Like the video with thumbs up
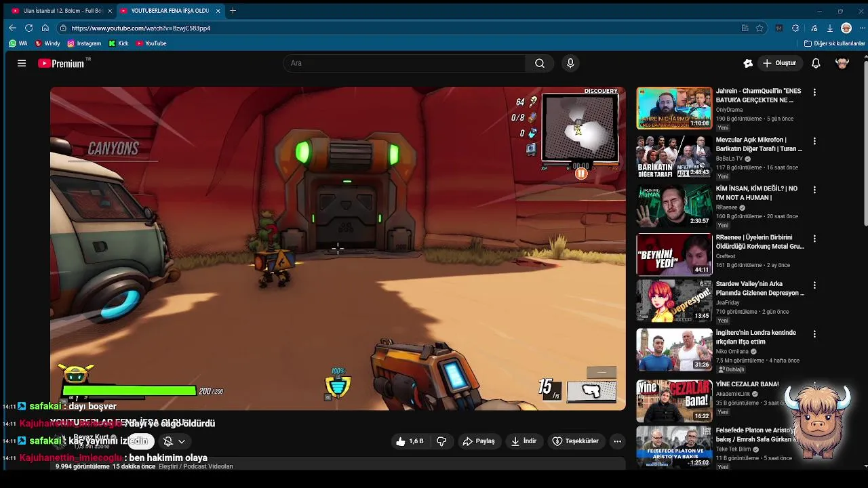The width and height of the screenshot is (868, 488). (410, 441)
